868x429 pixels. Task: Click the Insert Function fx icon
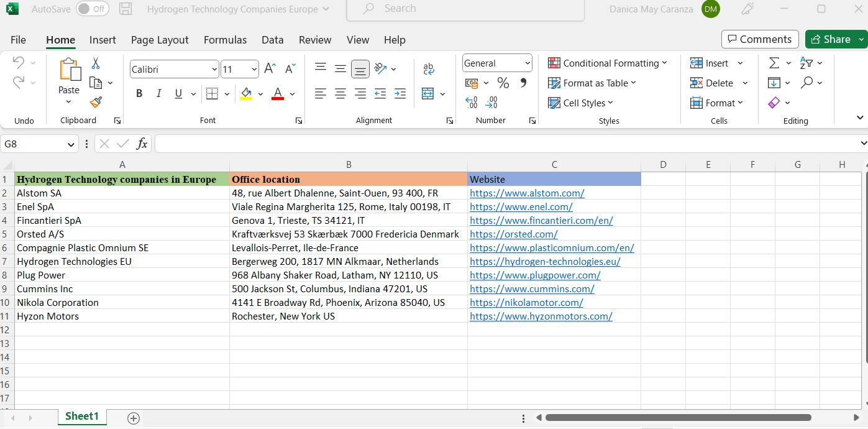[x=142, y=144]
